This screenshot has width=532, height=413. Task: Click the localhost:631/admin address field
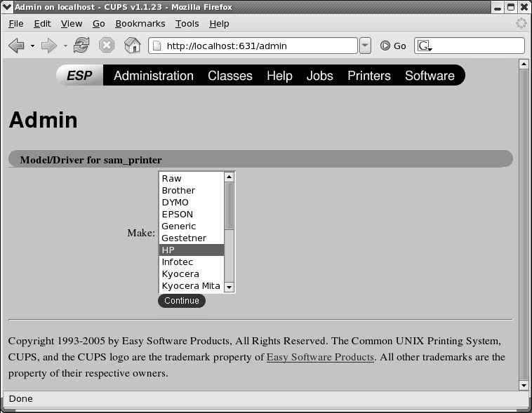point(253,46)
